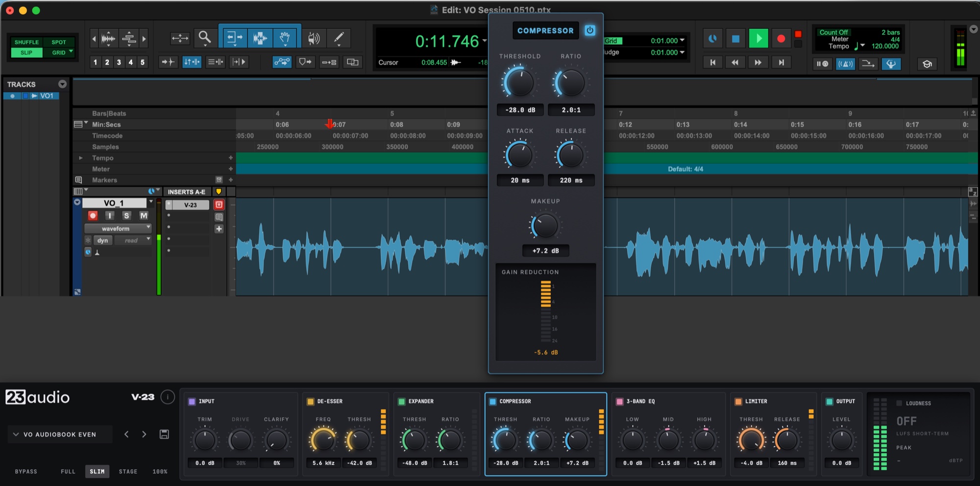This screenshot has width=980, height=486.
Task: Select SLIP edit mode
Action: (26, 52)
